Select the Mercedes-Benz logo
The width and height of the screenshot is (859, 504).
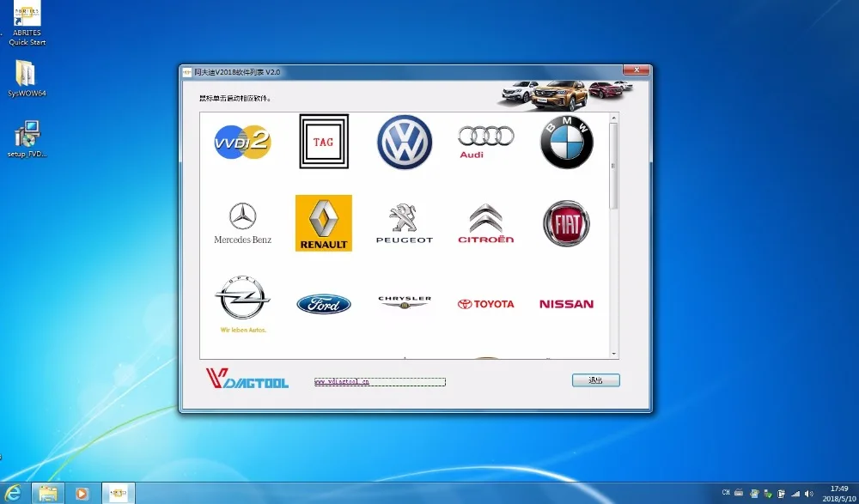pyautogui.click(x=243, y=223)
